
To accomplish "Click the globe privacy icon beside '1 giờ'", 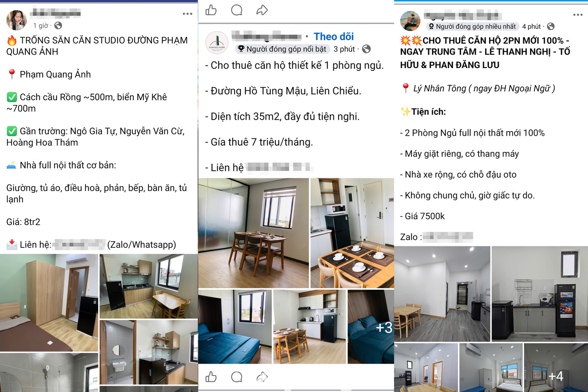I will point(58,26).
